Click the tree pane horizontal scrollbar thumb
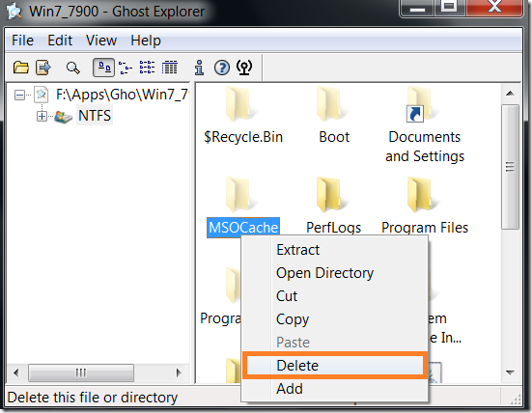The width and height of the screenshot is (532, 413). point(81,373)
